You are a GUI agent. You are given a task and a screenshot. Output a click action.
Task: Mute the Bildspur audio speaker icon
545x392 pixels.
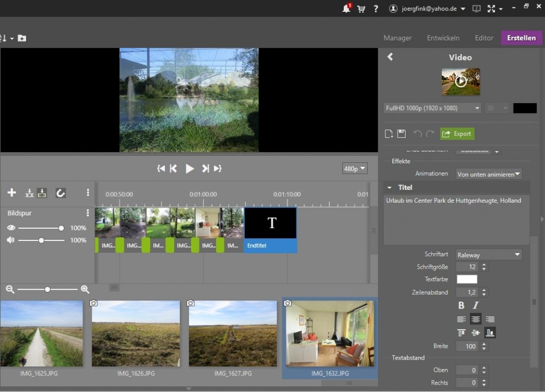point(11,240)
